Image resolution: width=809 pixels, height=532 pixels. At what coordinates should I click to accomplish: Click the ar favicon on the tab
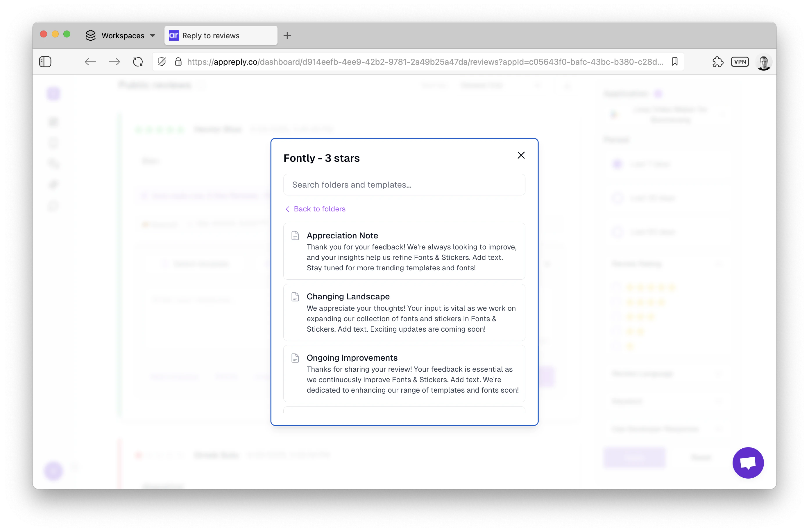pos(174,35)
